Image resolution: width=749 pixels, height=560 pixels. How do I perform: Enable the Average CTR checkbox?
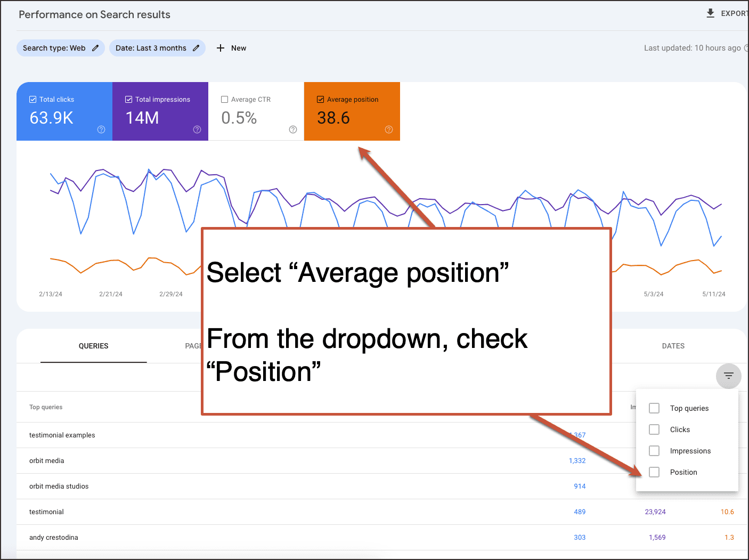225,100
